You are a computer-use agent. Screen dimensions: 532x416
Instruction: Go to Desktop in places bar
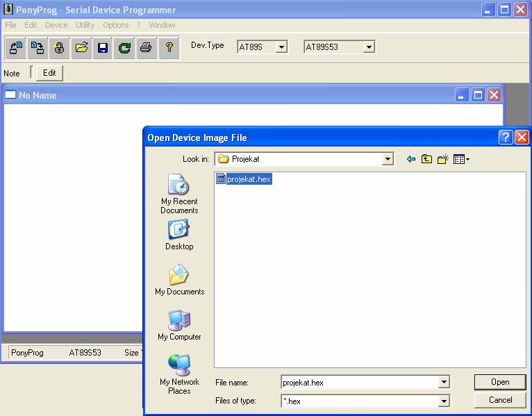point(179,235)
